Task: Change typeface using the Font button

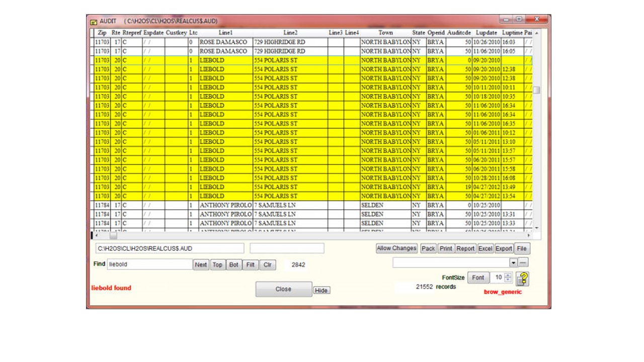Action: (x=478, y=278)
